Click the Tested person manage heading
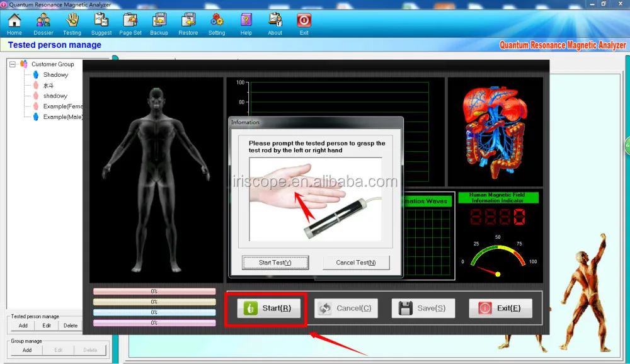Viewport: 630px width, 364px height. (x=55, y=45)
